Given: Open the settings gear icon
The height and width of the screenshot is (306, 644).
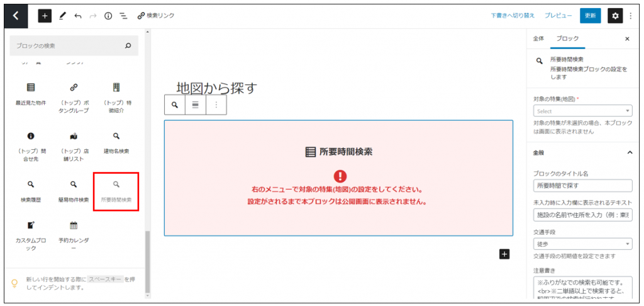Looking at the screenshot, I should [x=614, y=16].
